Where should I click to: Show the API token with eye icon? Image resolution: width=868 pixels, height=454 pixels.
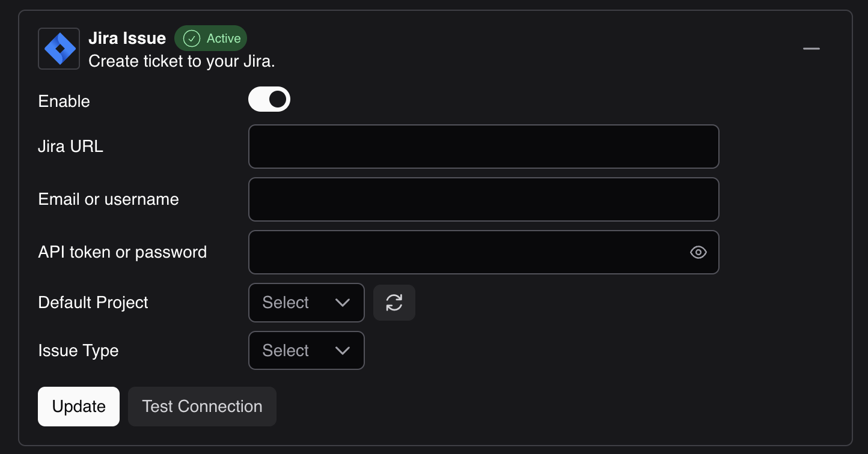point(698,252)
